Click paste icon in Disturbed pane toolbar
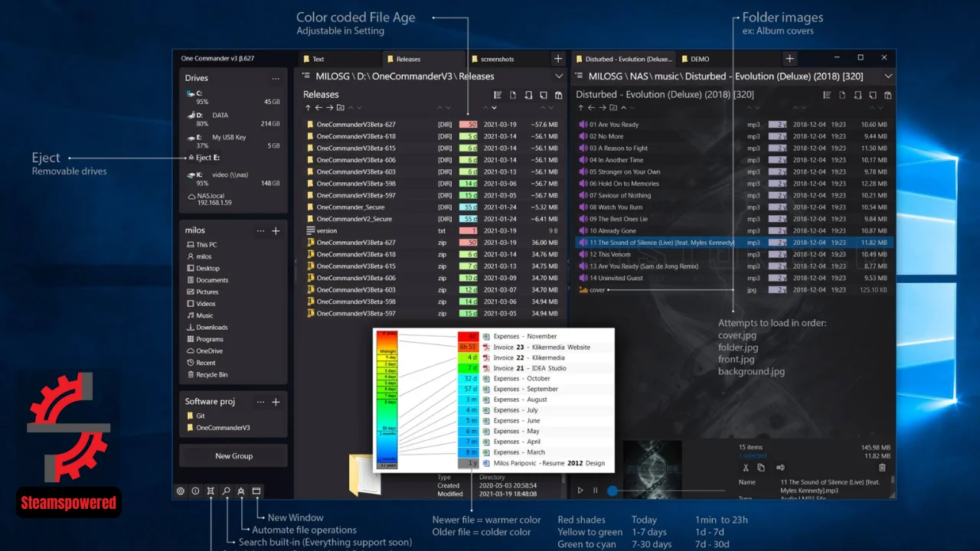This screenshot has width=980, height=551. (887, 95)
